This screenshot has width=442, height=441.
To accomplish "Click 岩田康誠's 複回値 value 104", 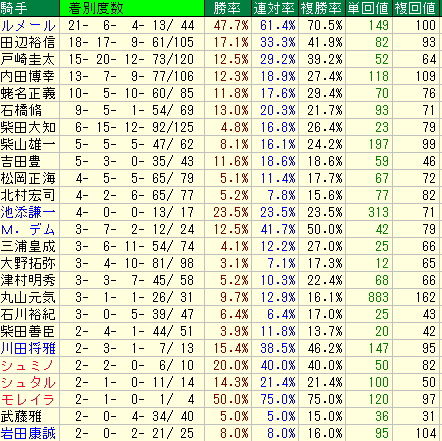I will click(426, 434).
